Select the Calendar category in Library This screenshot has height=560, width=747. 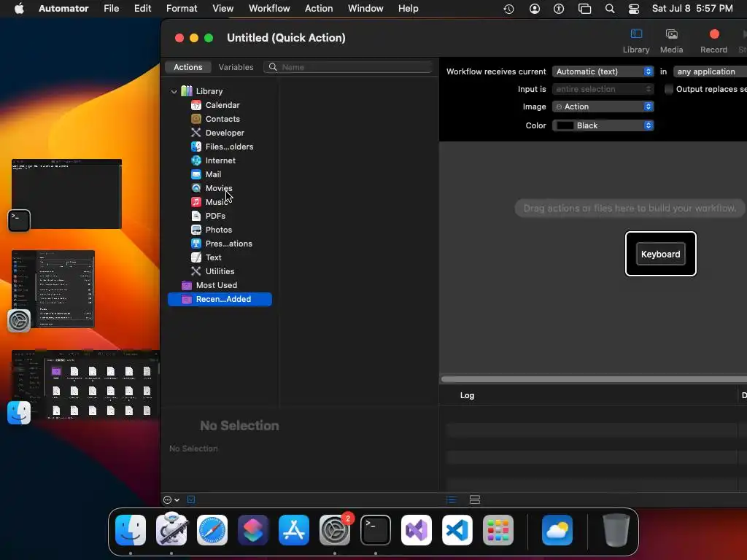point(222,105)
